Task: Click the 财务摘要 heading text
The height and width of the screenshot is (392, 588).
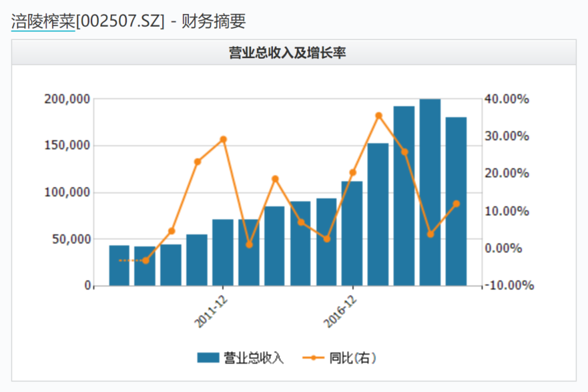Action: [x=214, y=21]
